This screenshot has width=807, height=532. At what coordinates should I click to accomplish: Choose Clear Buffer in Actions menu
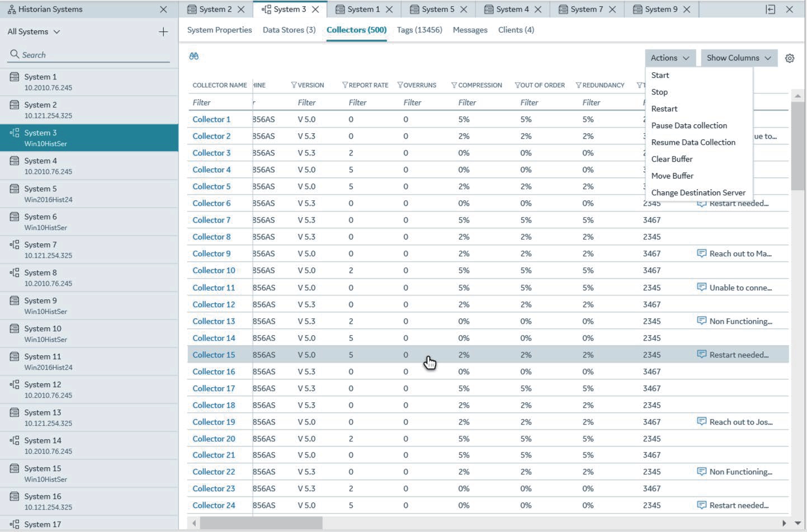672,159
